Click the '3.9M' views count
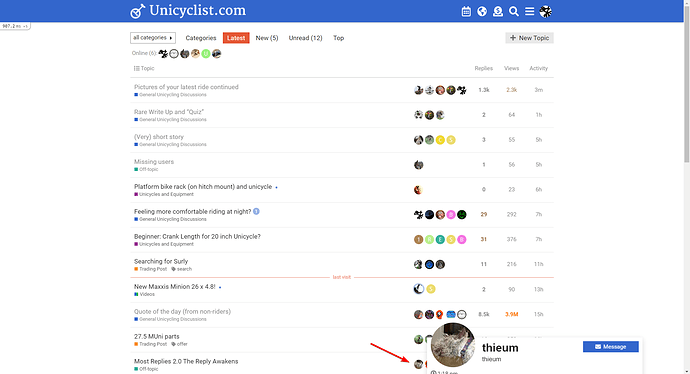The height and width of the screenshot is (374, 690). tap(511, 314)
